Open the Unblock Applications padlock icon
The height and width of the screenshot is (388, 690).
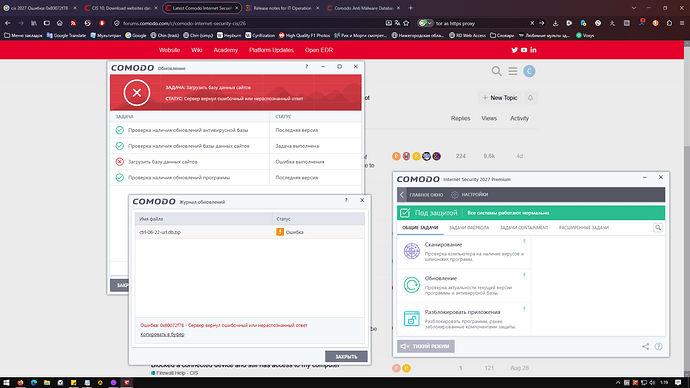[411, 318]
